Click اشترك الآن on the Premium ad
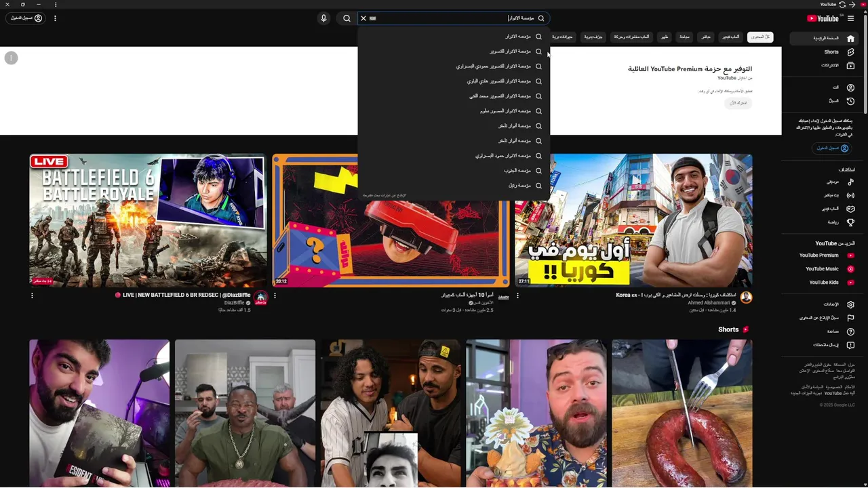Viewport: 868px width, 488px height. pos(738,103)
